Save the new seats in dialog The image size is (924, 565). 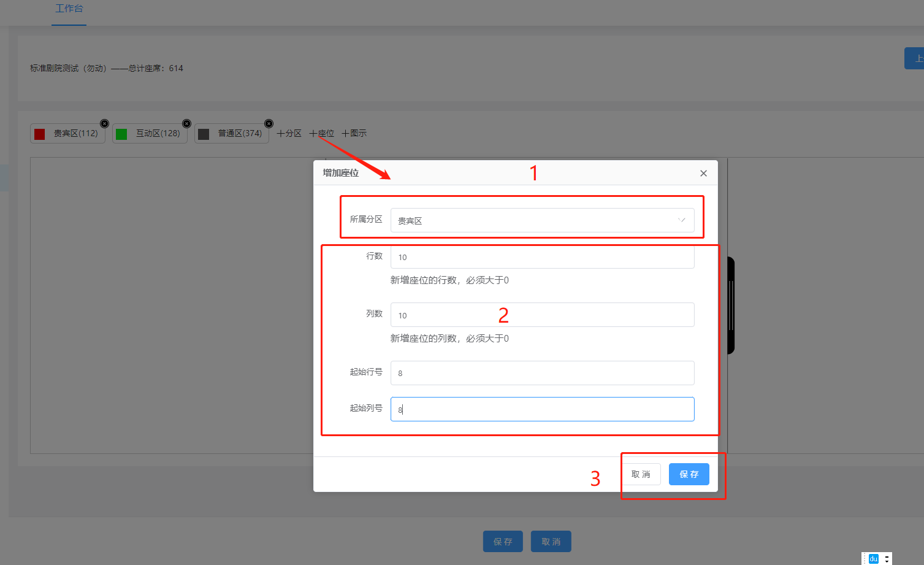689,474
